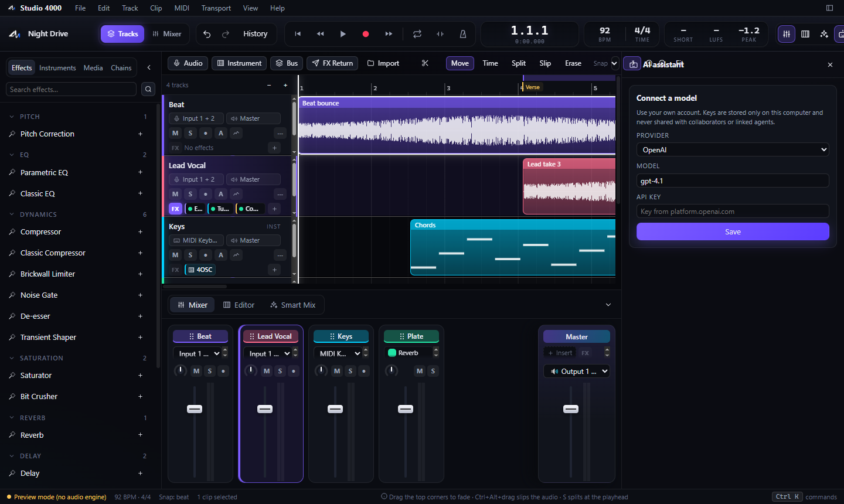Mute the Plate channel in the mixer
Screen dimensions: 844x504
420,371
